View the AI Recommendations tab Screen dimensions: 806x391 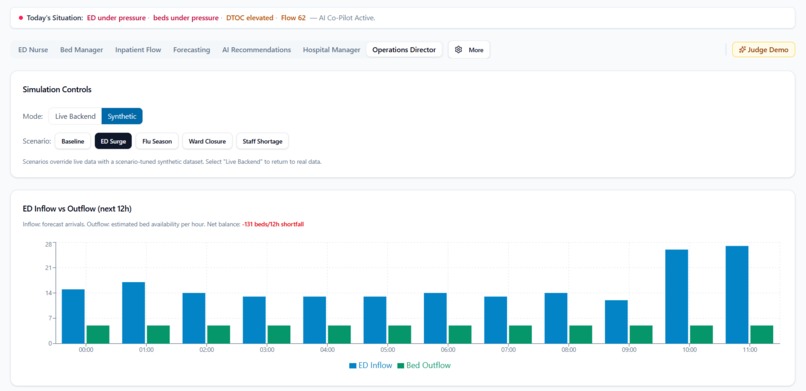[256, 50]
